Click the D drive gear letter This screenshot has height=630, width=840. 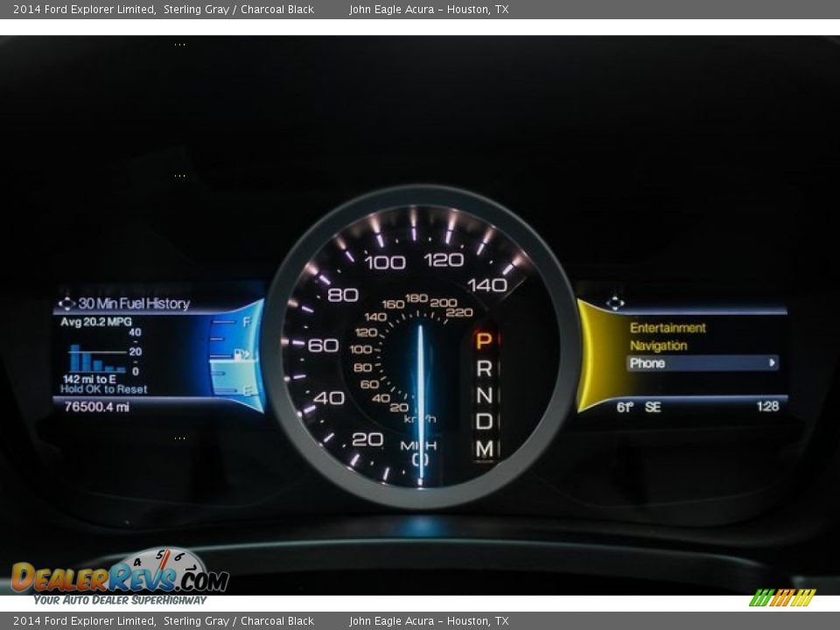click(483, 422)
